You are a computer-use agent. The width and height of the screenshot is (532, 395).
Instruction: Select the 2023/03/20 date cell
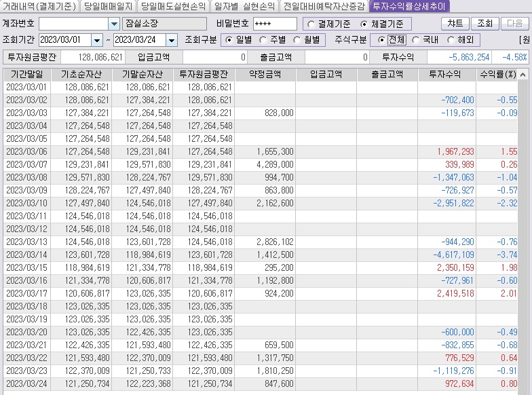[26, 333]
